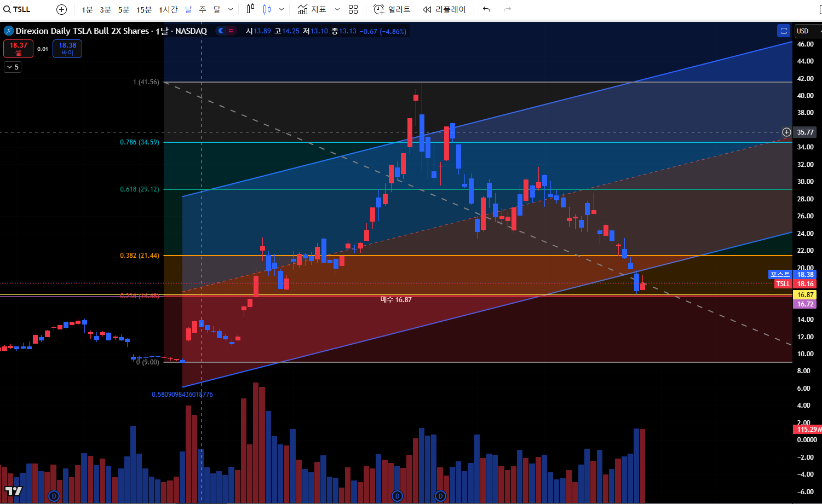Click the purple 16.72 price label
The height and width of the screenshot is (504, 822).
click(x=804, y=304)
